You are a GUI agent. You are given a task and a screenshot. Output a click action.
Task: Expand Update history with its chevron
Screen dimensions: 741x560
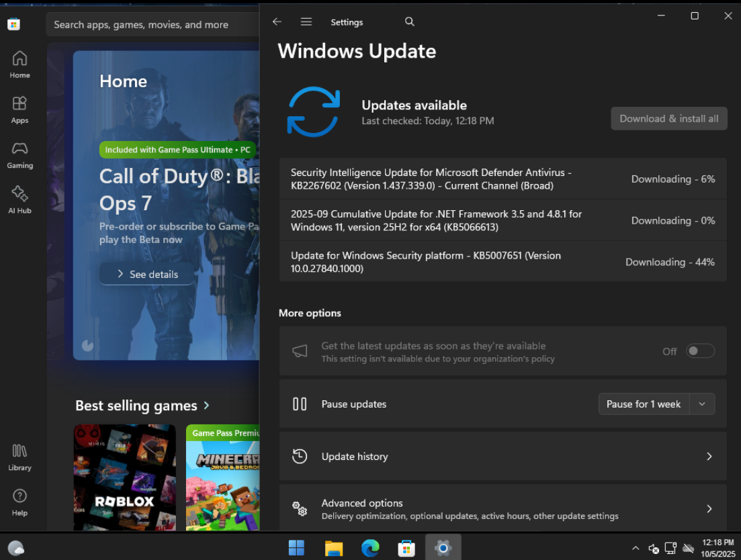click(709, 457)
